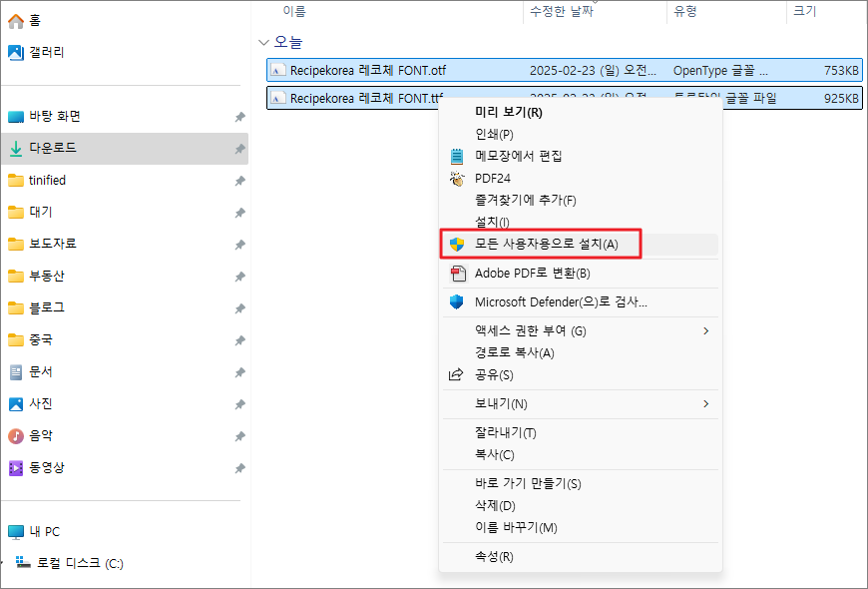Choose 설치(I) from the context menu
868x589 pixels.
[x=491, y=222]
